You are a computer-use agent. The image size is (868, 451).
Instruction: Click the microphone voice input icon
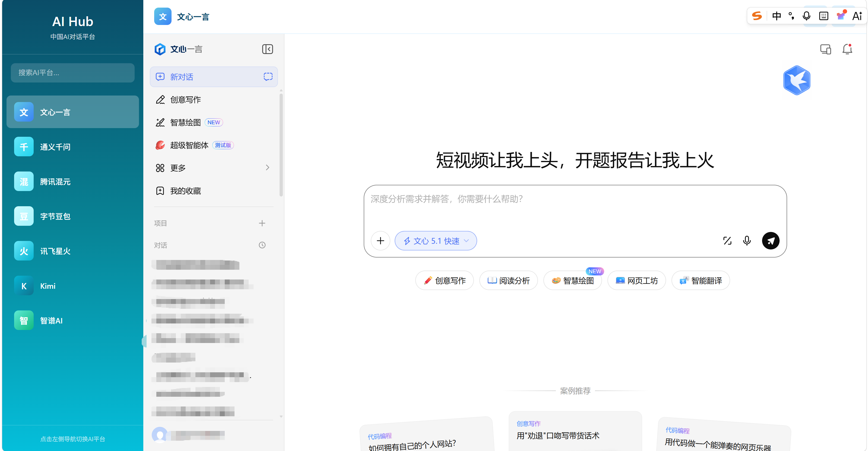747,241
